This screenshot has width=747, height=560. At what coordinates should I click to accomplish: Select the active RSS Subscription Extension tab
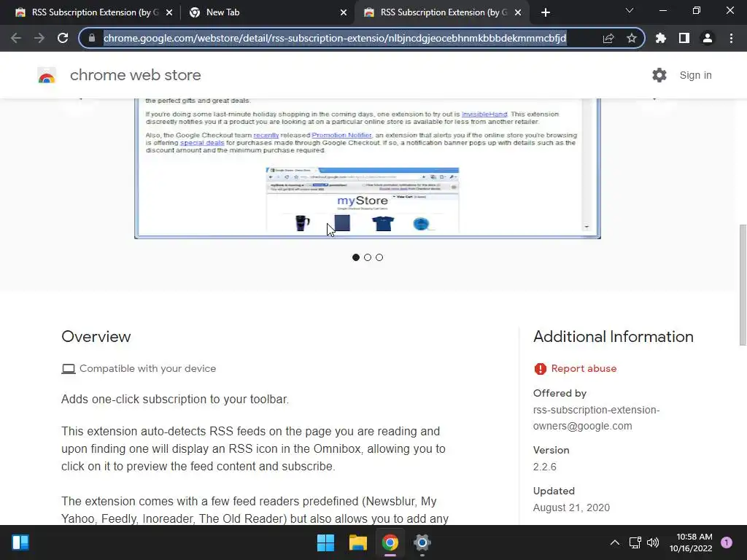coord(443,12)
